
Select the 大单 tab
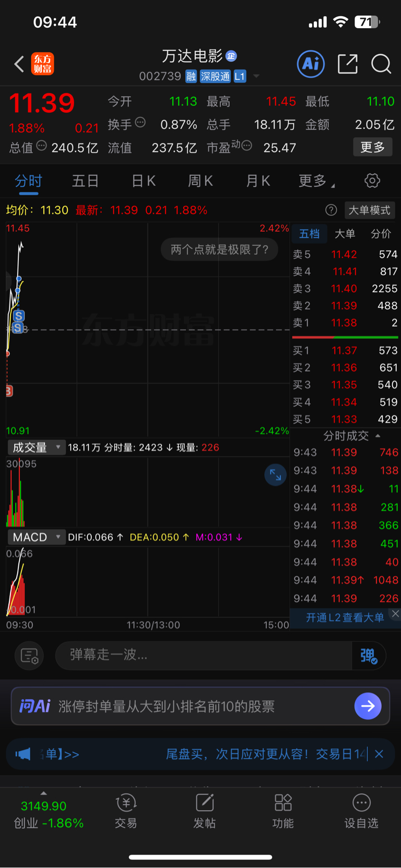345,234
